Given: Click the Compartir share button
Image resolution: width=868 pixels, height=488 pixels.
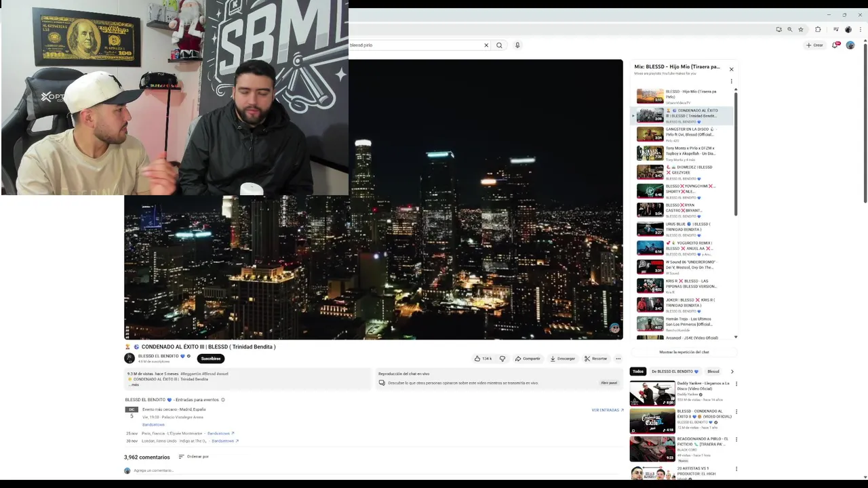Looking at the screenshot, I should [528, 359].
